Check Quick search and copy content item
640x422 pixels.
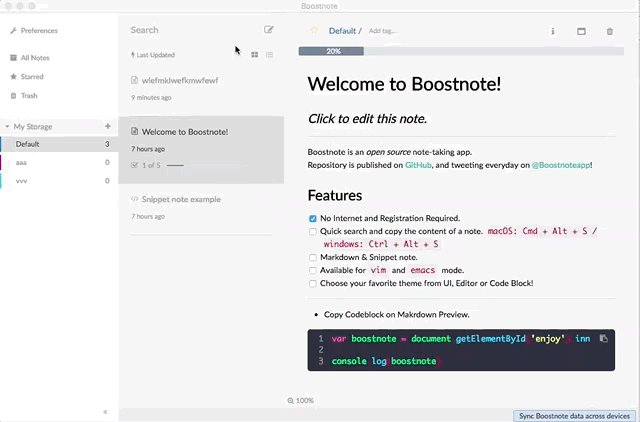(x=313, y=232)
